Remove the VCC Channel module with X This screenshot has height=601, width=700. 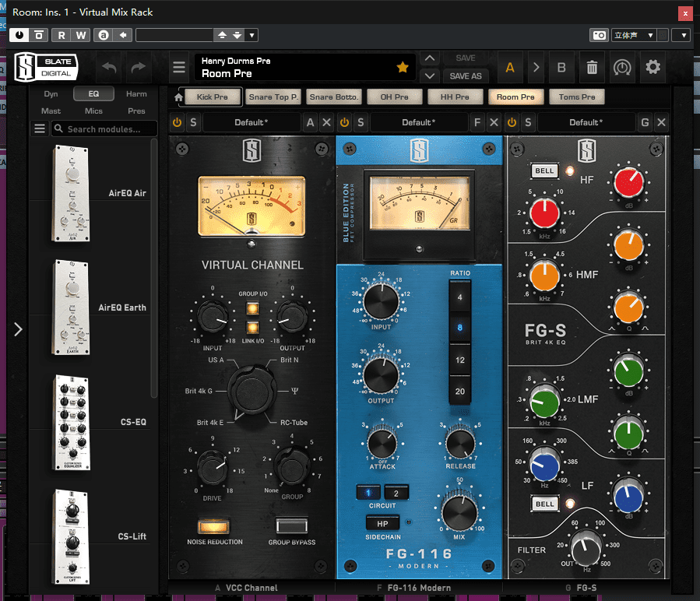coord(327,122)
